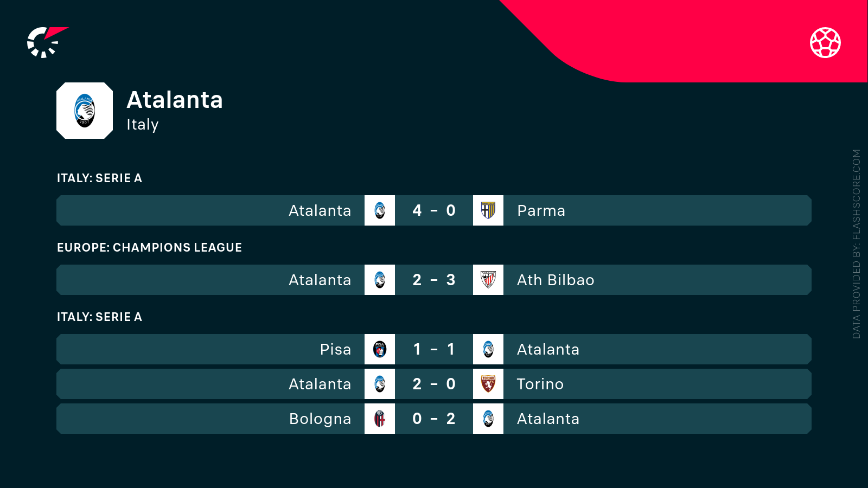The image size is (868, 488).
Task: Open the large Atalanta club crest
Action: 85,111
